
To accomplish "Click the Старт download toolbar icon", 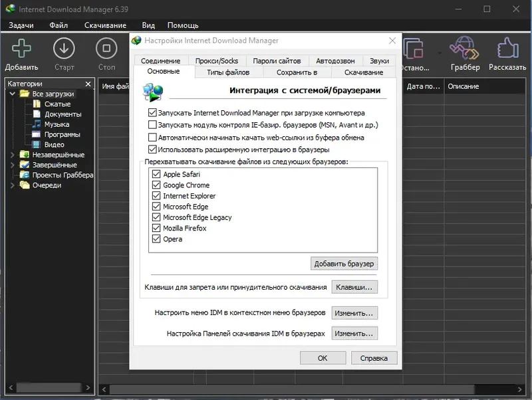I will (x=64, y=48).
